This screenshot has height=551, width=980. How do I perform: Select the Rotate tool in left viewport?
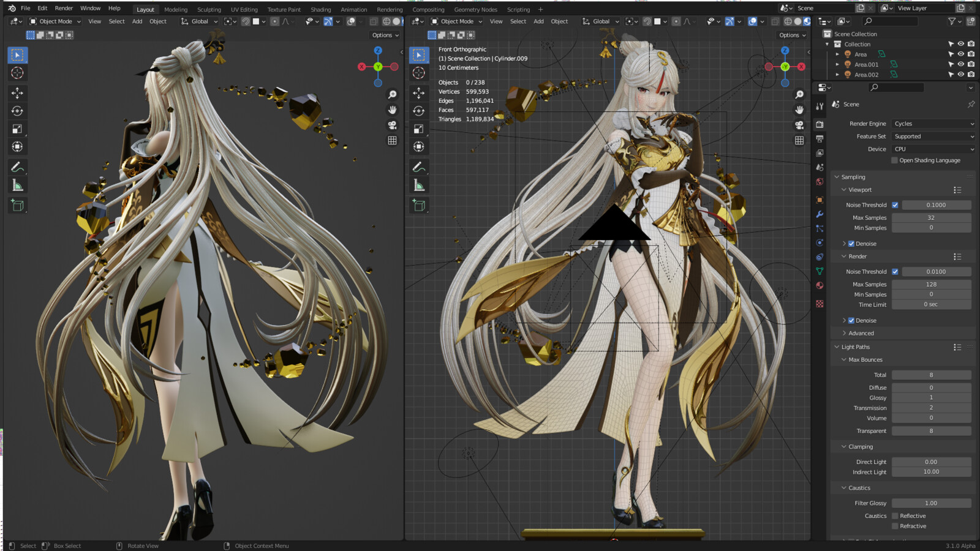[x=17, y=111]
